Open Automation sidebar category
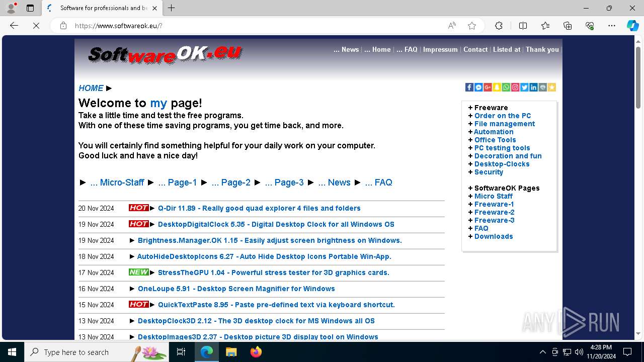This screenshot has width=644, height=362. (494, 132)
